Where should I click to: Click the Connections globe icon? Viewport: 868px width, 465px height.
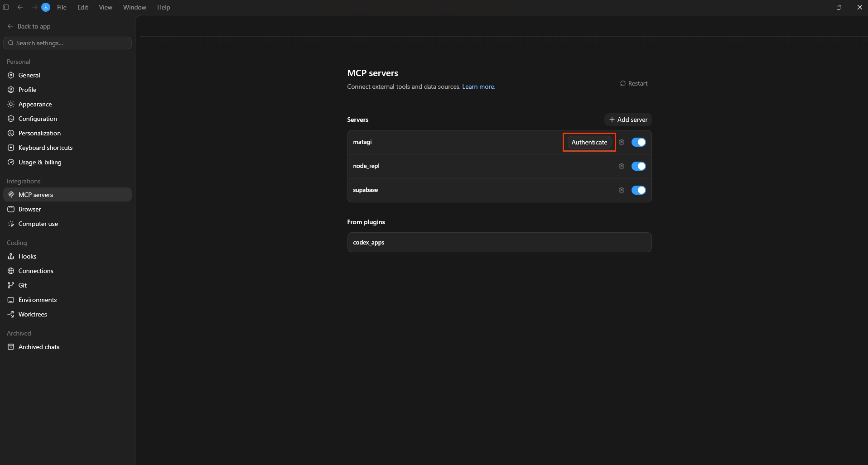point(11,271)
